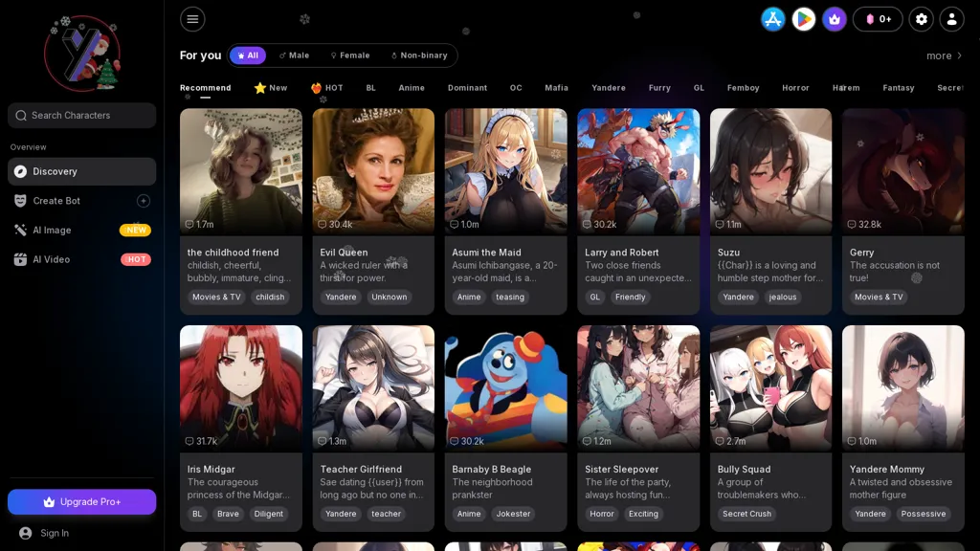Image resolution: width=980 pixels, height=551 pixels.
Task: Switch to the Fantasy category tab
Action: (x=899, y=88)
